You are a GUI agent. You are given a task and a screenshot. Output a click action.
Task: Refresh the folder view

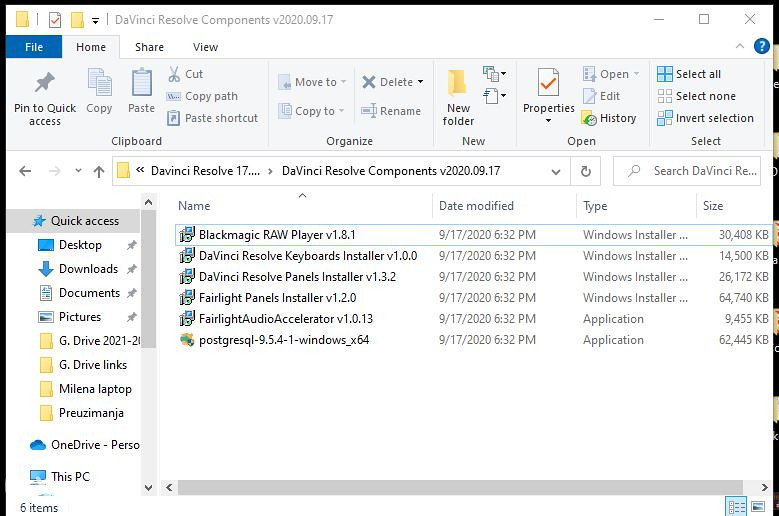[586, 171]
